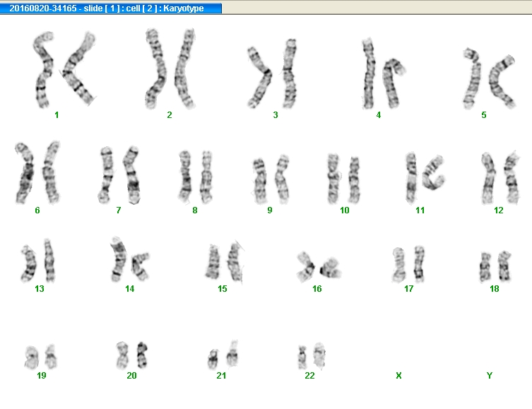
Task: Click the green label '5'
Action: coord(484,115)
